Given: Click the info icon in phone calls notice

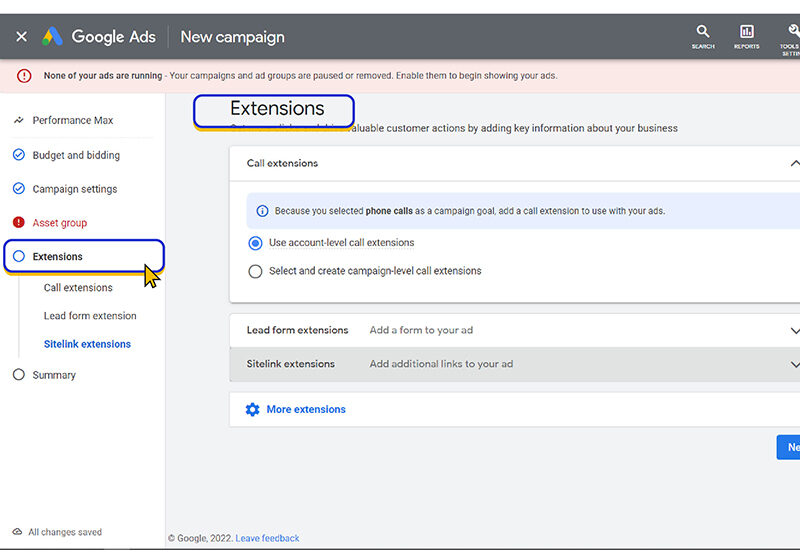Looking at the screenshot, I should coord(262,211).
